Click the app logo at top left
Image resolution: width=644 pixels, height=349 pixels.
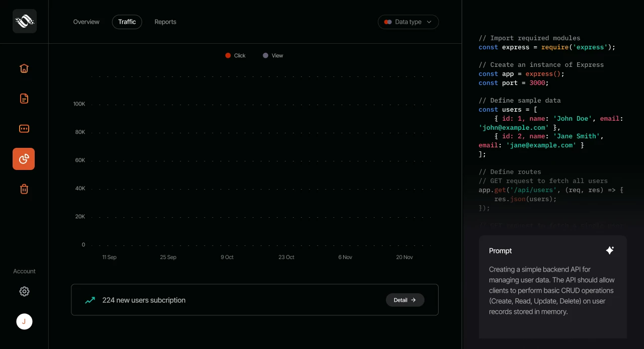(24, 21)
